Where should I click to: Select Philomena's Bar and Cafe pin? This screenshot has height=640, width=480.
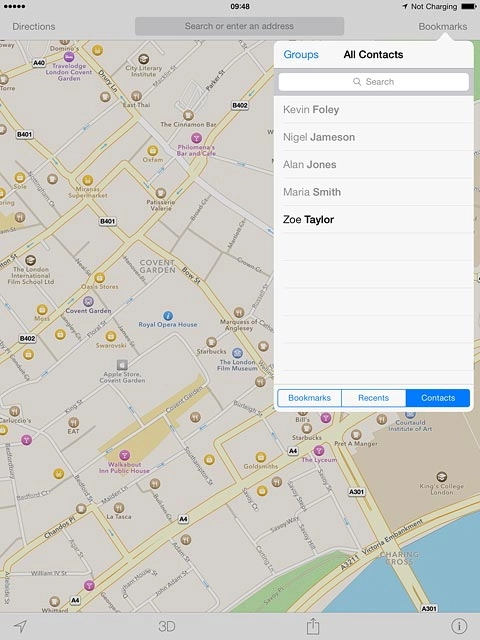196,138
